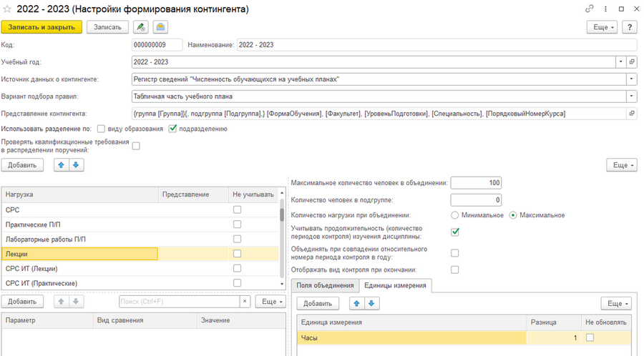This screenshot has width=644, height=356.
Task: Click the envelope toolbar icon
Action: [x=160, y=27]
